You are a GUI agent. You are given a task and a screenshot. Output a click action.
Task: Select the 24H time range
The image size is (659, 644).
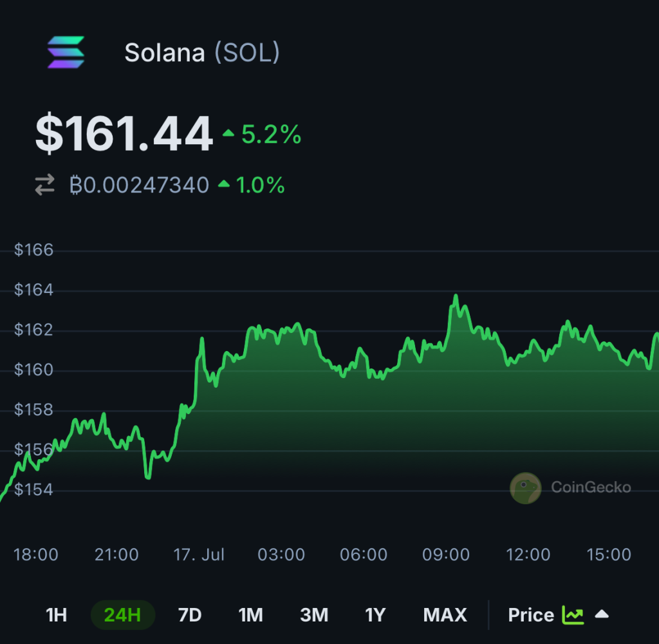click(123, 615)
